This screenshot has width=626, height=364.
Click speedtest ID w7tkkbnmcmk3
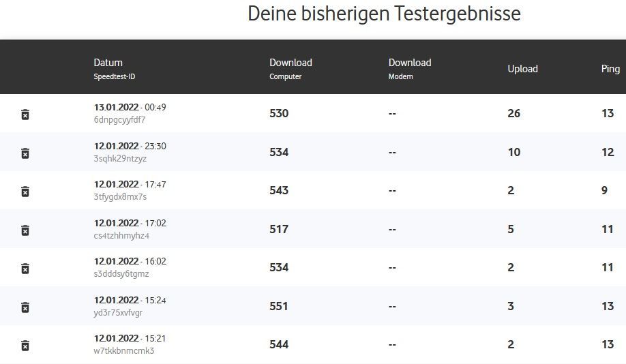[x=124, y=351]
